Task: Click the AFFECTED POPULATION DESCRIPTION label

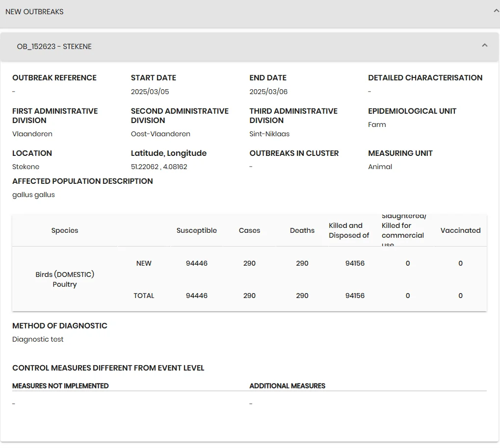Action: coord(82,181)
